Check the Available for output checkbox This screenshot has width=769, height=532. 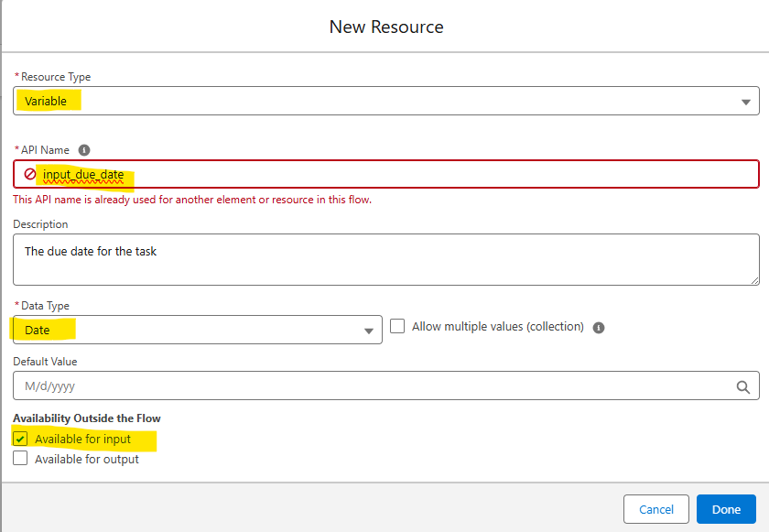tap(20, 459)
